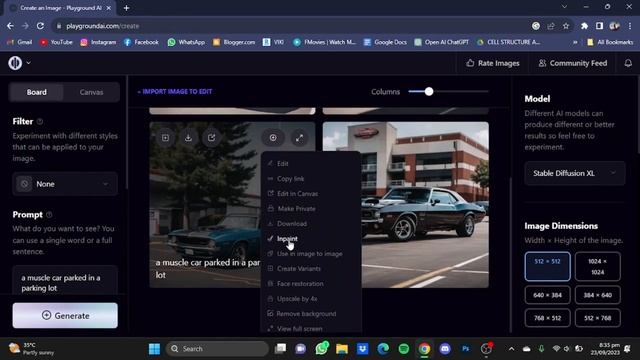Show hidden system tray icons

tap(511, 349)
